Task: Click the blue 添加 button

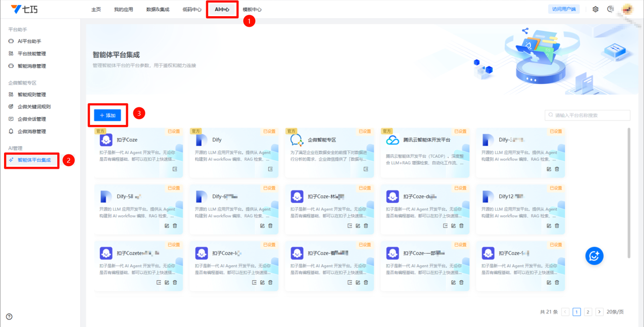Action: point(108,115)
